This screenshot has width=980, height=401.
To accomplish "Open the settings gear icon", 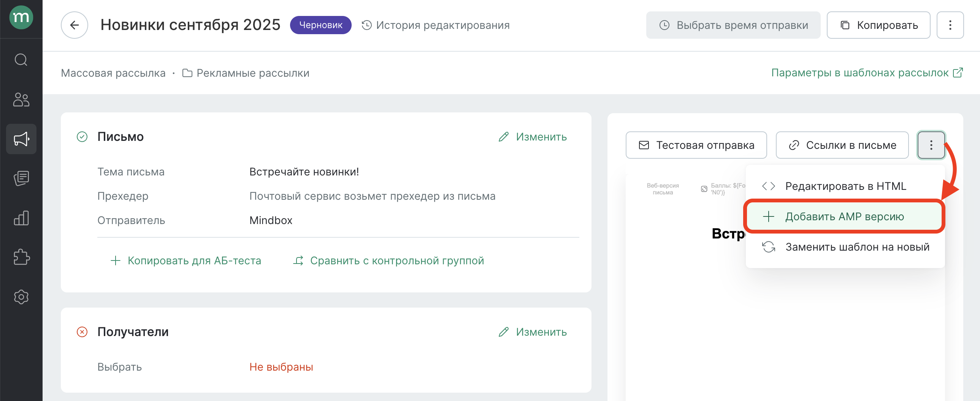I will 21,297.
